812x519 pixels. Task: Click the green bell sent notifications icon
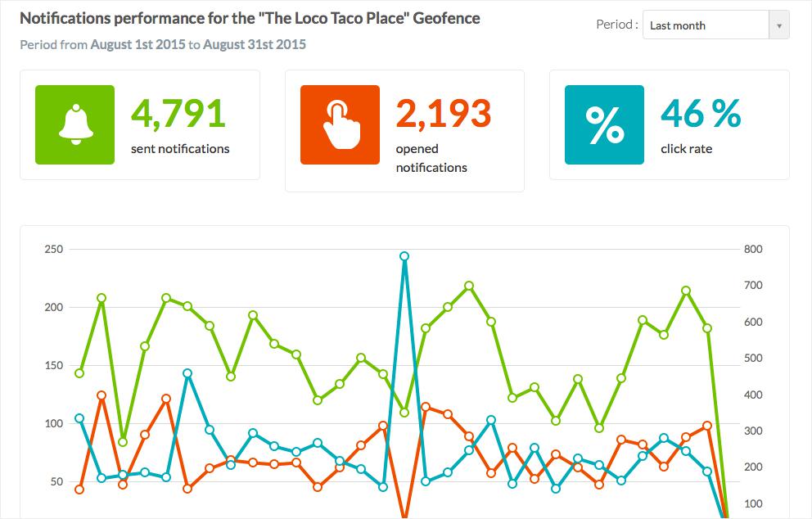point(75,124)
